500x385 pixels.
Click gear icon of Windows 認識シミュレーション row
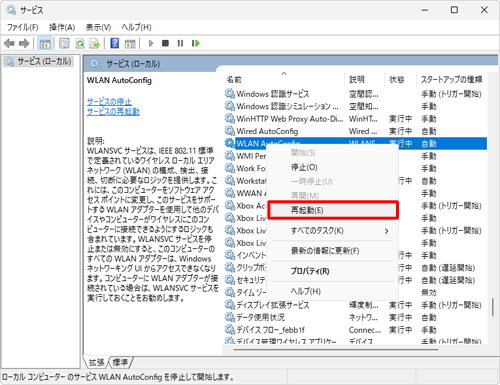point(230,106)
